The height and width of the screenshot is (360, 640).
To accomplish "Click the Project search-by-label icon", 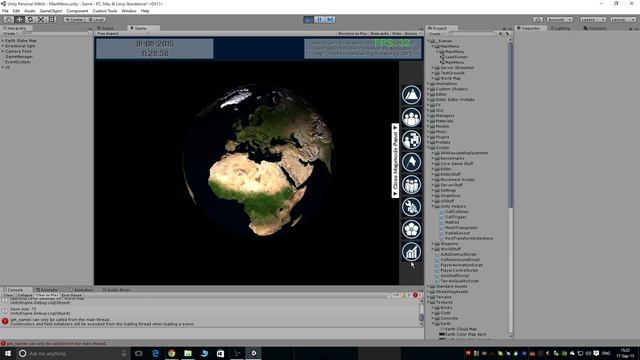I will point(507,34).
